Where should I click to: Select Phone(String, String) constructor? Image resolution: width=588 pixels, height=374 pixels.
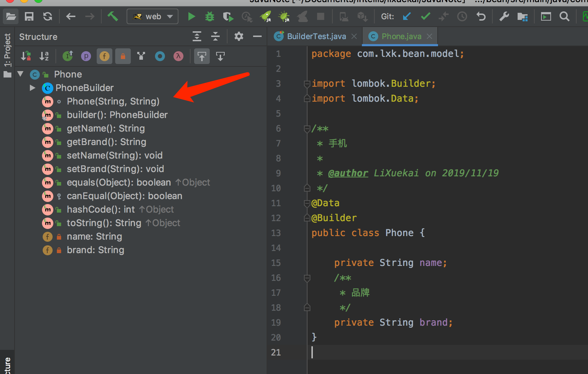click(x=113, y=101)
